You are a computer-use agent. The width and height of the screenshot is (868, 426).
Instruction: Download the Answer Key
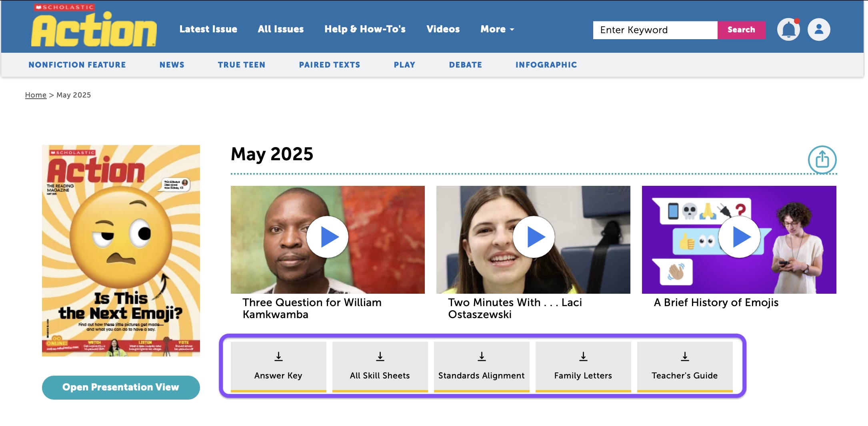[x=278, y=366]
